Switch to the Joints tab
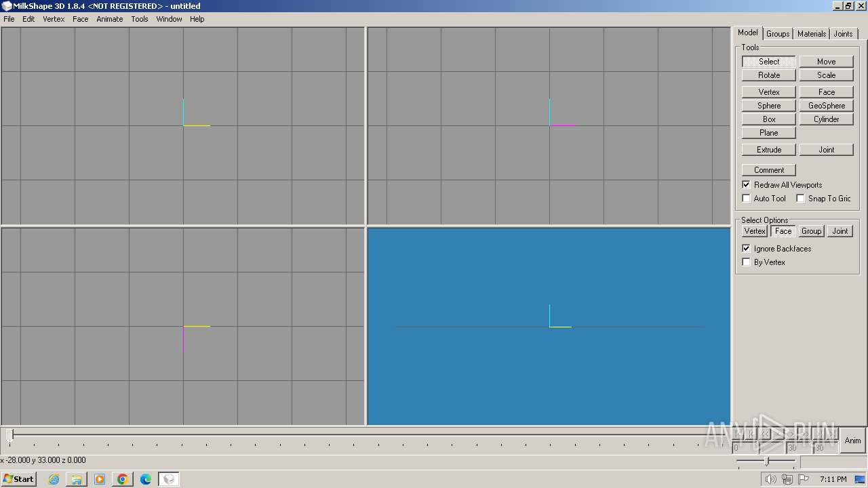The height and width of the screenshot is (488, 868). [x=843, y=34]
